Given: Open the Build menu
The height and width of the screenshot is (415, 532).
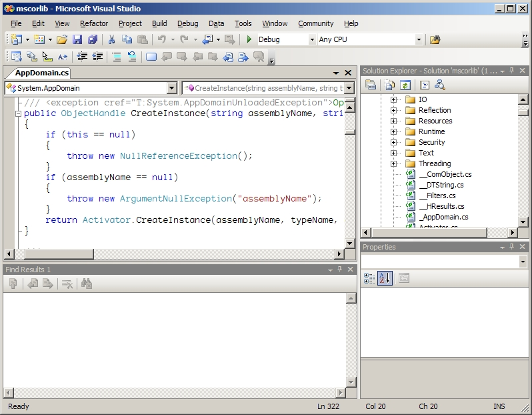Looking at the screenshot, I should pyautogui.click(x=159, y=23).
